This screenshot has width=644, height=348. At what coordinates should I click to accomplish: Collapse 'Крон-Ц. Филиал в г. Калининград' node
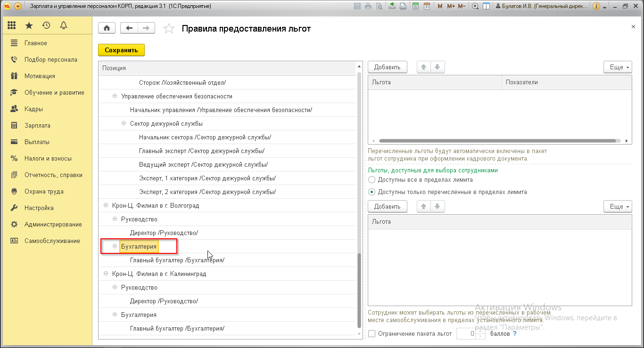106,274
